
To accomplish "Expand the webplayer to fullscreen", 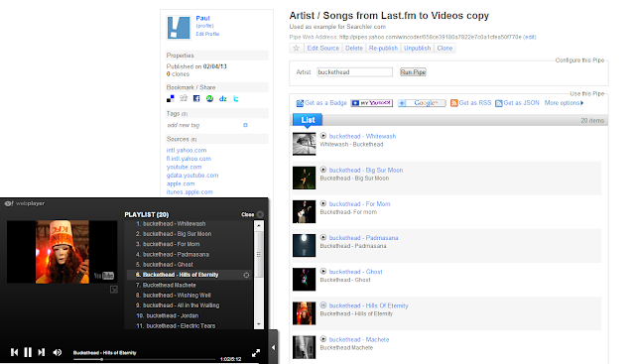I will pyautogui.click(x=256, y=353).
